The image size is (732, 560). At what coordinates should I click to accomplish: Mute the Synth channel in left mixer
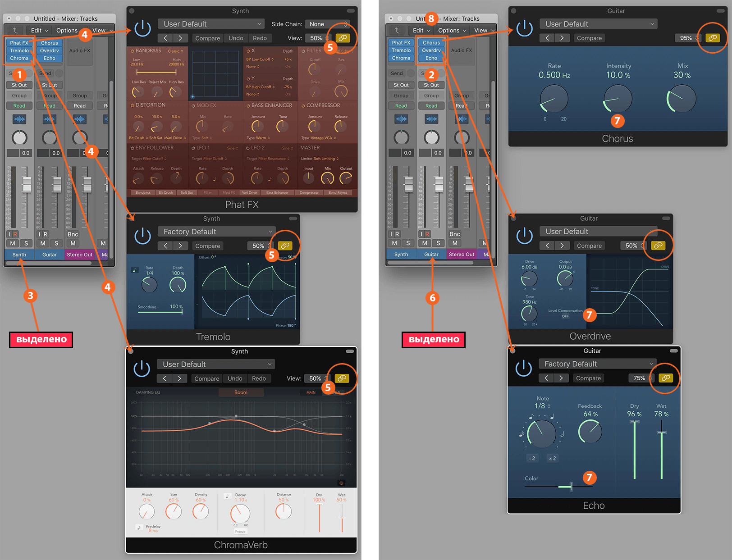tap(13, 243)
